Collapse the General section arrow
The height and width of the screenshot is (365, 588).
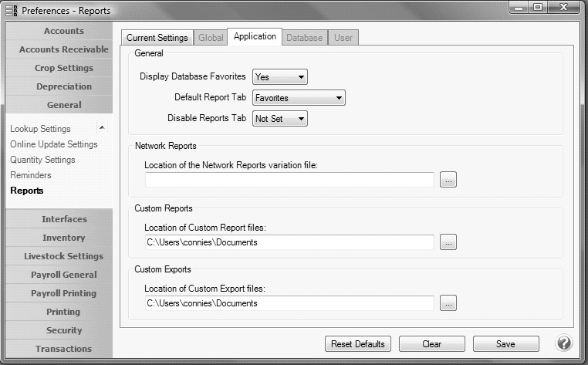click(102, 127)
